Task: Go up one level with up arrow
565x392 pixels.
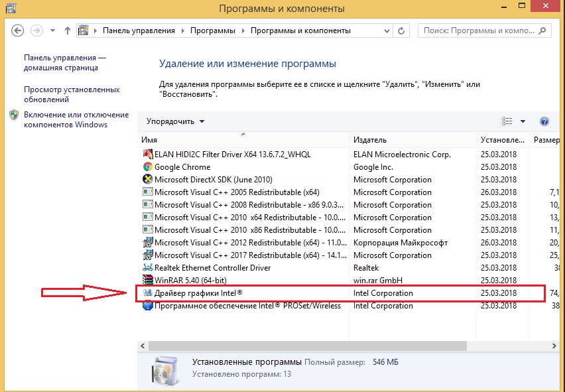Action: tap(67, 31)
